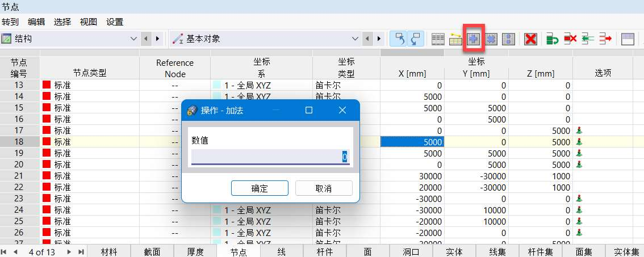The width and height of the screenshot is (644, 257).
Task: Switch to the 洞口 tab
Action: point(411,252)
